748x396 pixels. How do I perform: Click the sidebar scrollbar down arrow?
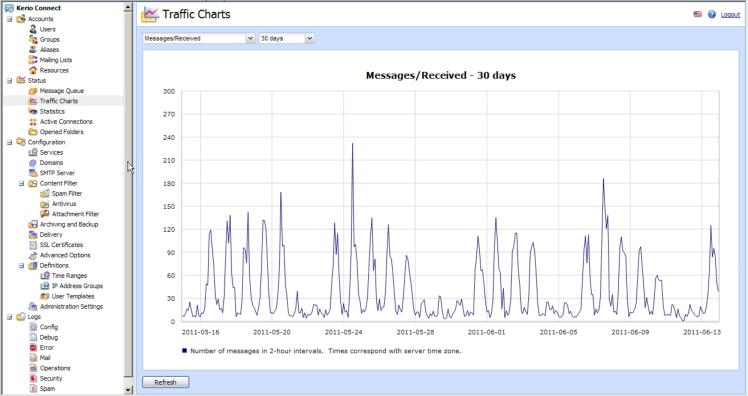click(128, 390)
